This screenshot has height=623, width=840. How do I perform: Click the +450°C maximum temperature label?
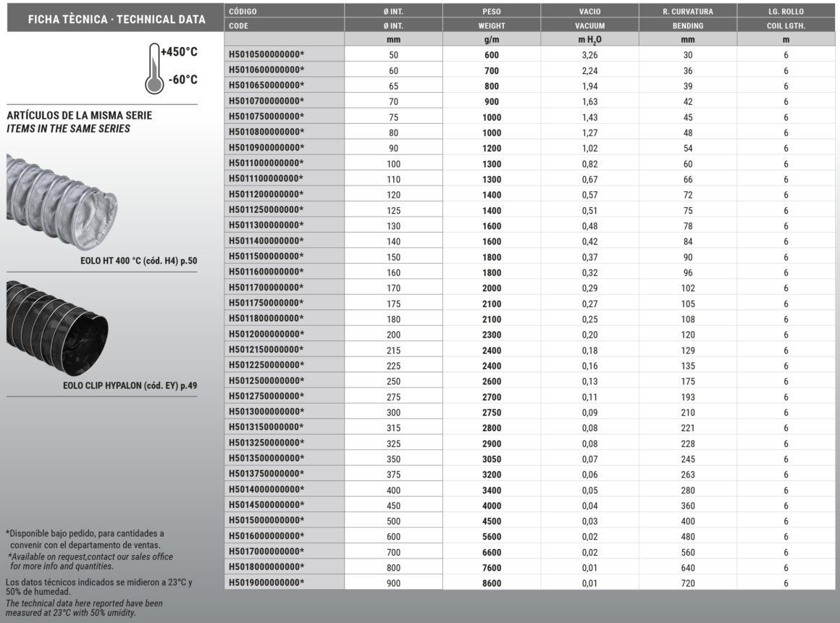pos(179,53)
